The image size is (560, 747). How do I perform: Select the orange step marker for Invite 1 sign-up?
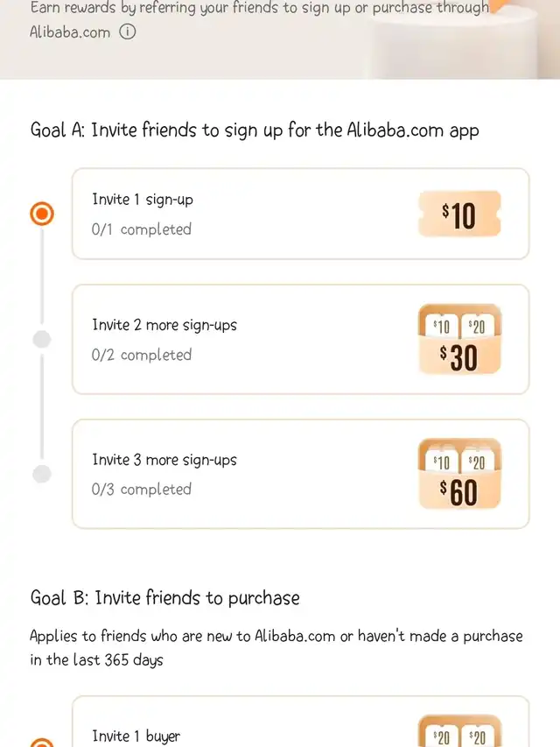point(41,214)
